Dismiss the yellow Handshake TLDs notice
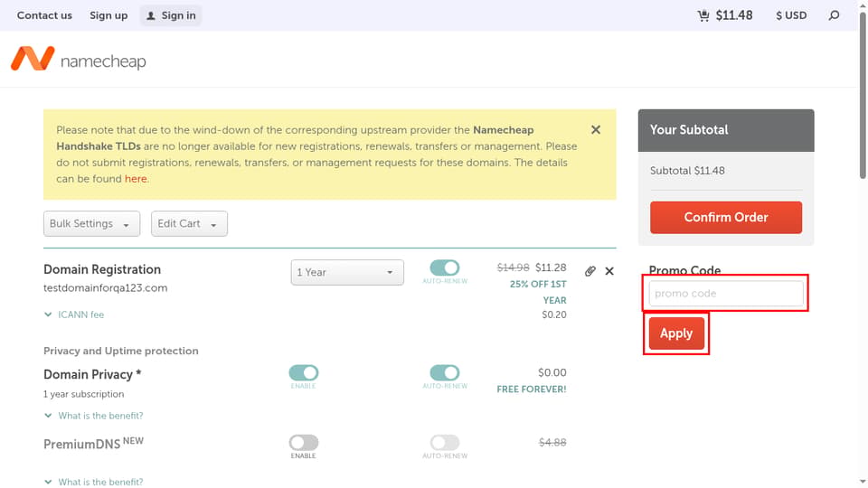The image size is (868, 488). pos(596,129)
